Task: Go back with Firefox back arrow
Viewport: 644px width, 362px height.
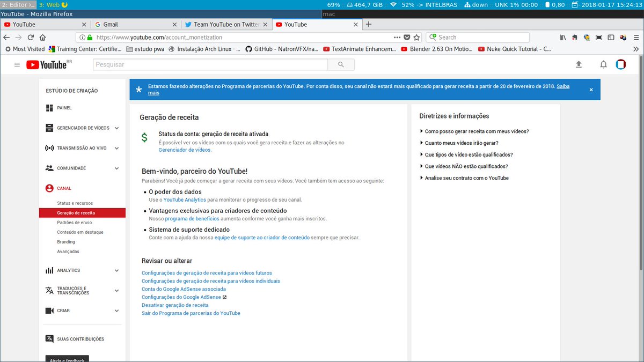Action: tap(7, 38)
